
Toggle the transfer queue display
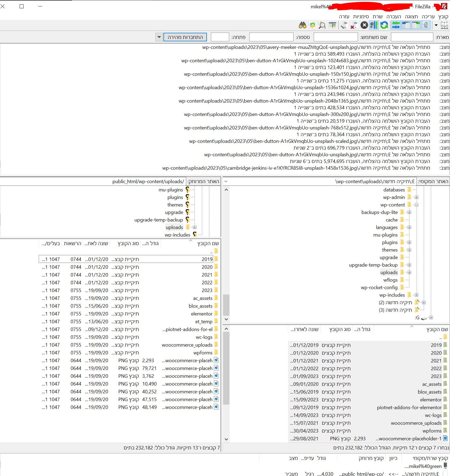pyautogui.click(x=396, y=26)
